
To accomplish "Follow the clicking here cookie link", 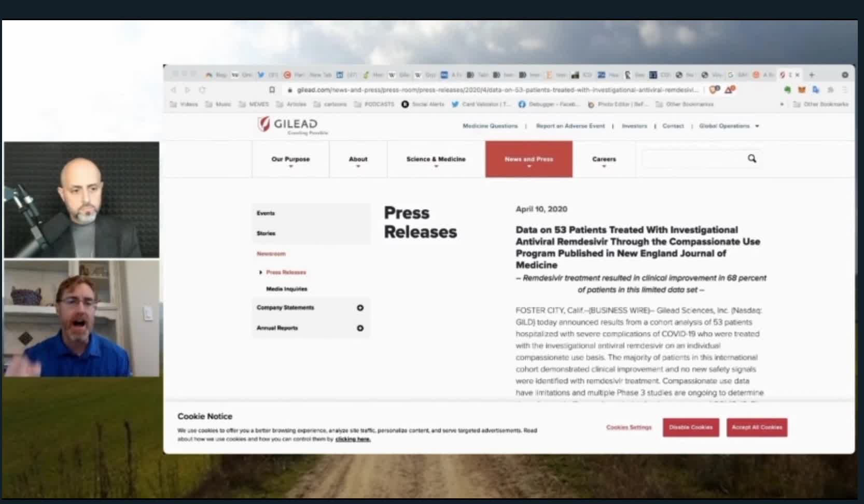I will pyautogui.click(x=353, y=439).
